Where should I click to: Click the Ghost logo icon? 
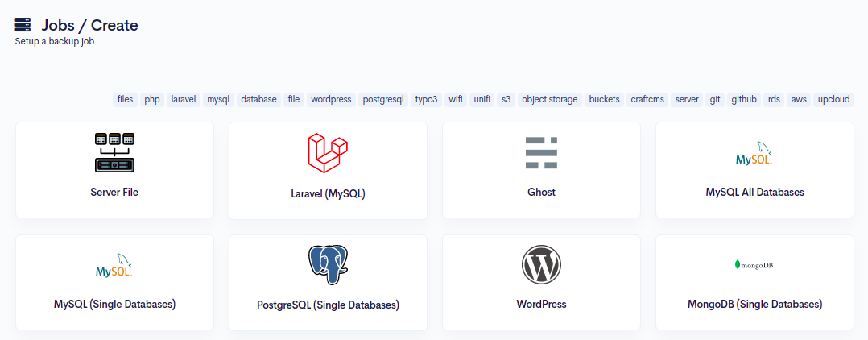pyautogui.click(x=541, y=152)
